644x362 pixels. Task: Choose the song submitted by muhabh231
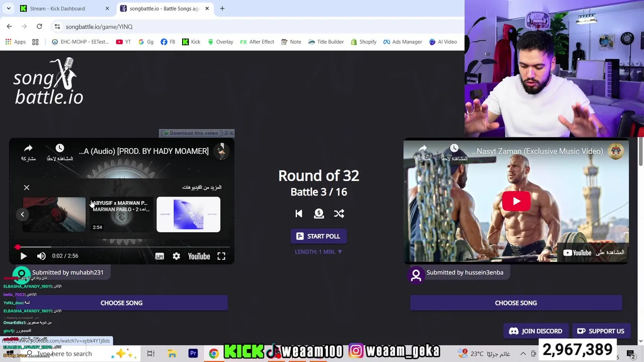pos(121,303)
